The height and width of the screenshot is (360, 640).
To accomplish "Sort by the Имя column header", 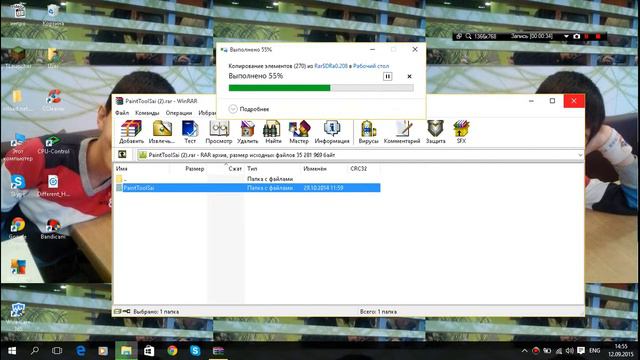I will click(141, 168).
